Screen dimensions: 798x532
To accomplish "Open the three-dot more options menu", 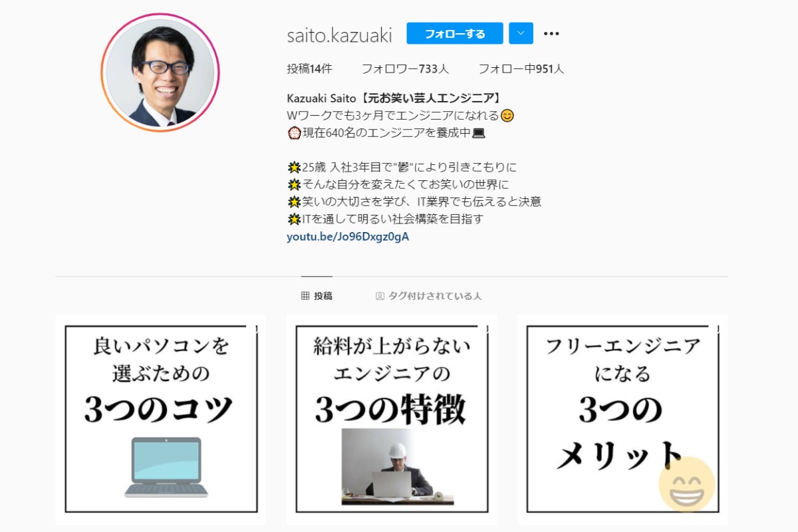I will point(551,33).
